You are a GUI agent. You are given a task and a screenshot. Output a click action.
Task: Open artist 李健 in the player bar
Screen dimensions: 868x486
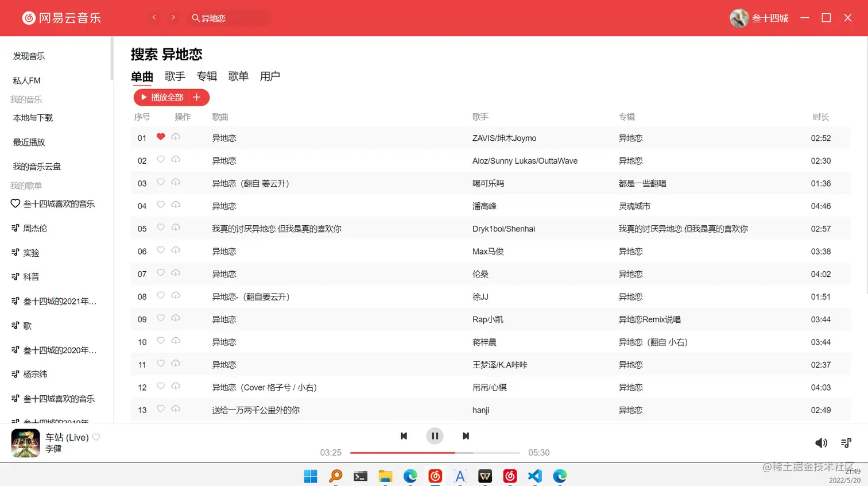[x=53, y=449]
